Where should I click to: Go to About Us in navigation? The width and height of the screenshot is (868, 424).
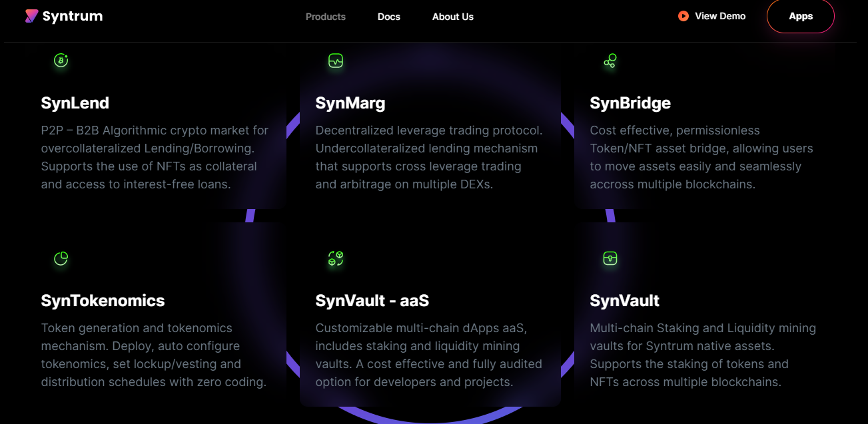[x=452, y=17]
